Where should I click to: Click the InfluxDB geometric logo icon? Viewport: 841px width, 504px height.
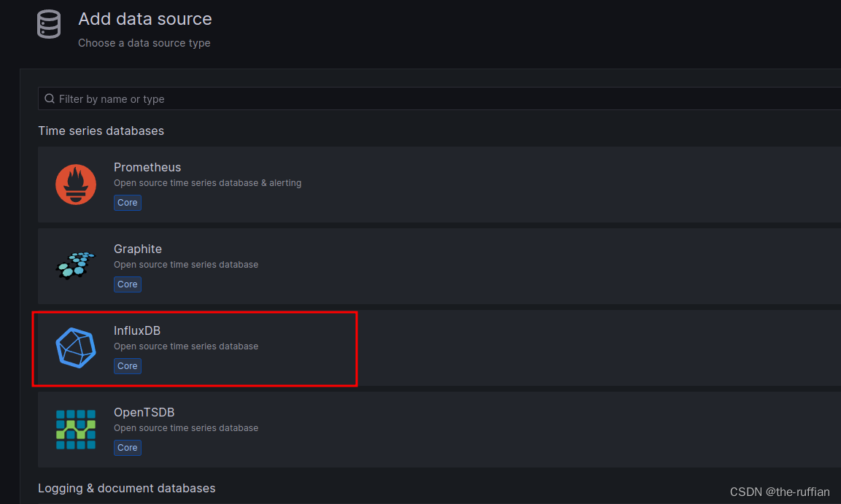tap(76, 348)
